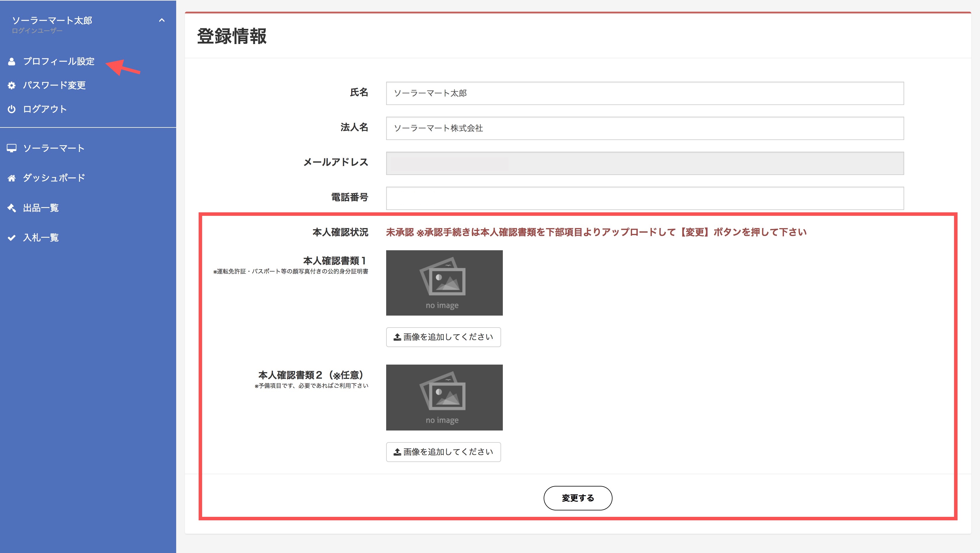Focus the 氏名 input field
This screenshot has width=980, height=553.
645,93
